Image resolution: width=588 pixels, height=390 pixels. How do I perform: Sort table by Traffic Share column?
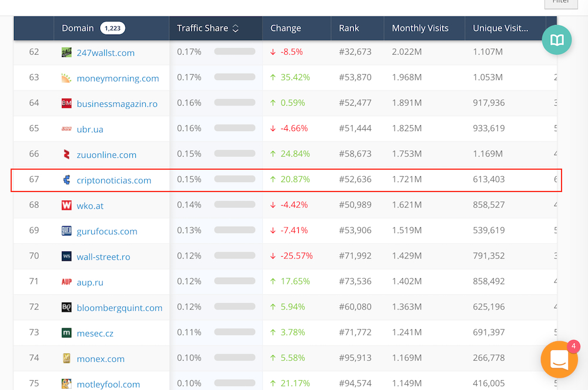click(x=216, y=28)
